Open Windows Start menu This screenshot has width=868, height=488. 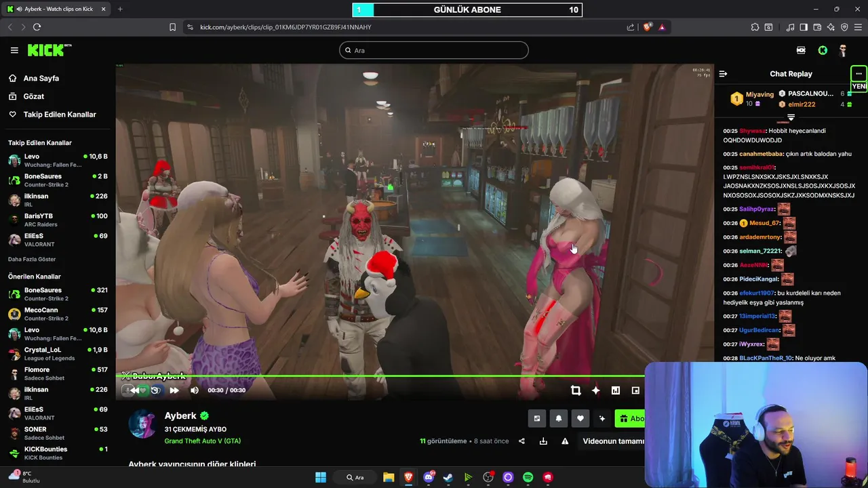coord(321,477)
